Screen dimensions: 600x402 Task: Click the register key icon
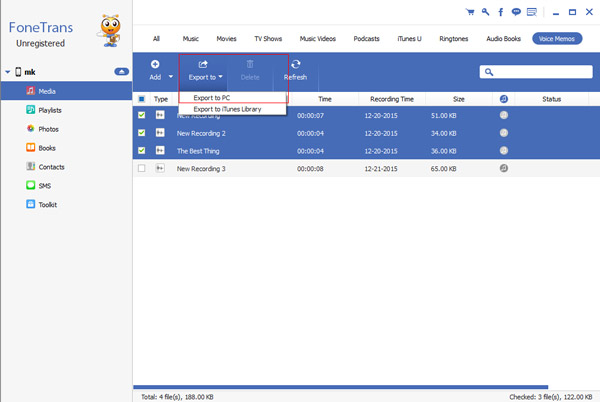coord(485,12)
